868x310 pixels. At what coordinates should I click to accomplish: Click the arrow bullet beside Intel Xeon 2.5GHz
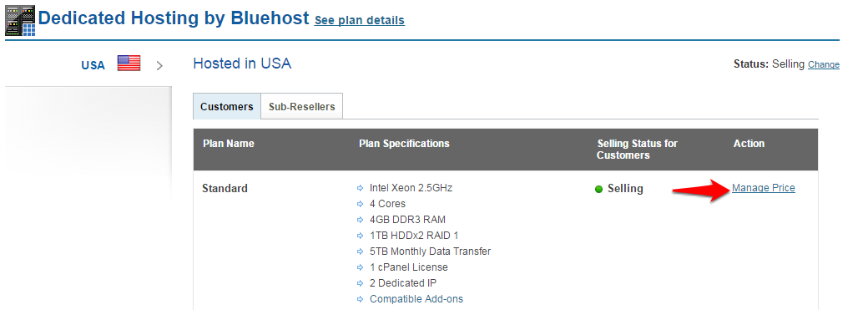coord(361,189)
